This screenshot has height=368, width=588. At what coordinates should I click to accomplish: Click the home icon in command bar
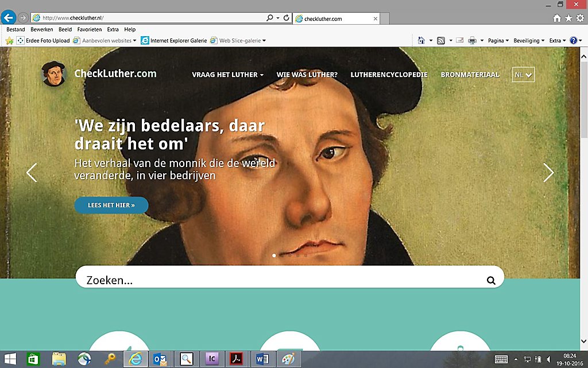coord(421,41)
